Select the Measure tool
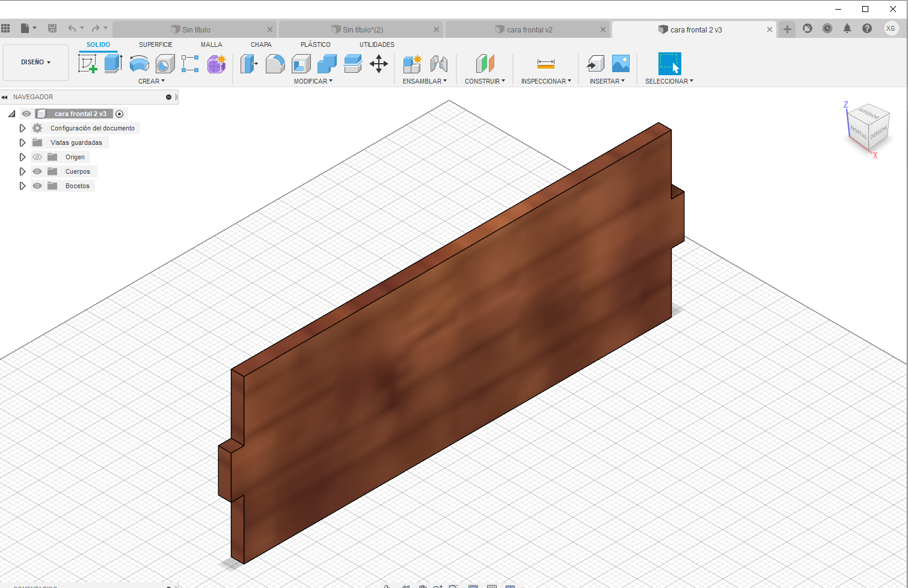The height and width of the screenshot is (588, 908). pyautogui.click(x=546, y=63)
